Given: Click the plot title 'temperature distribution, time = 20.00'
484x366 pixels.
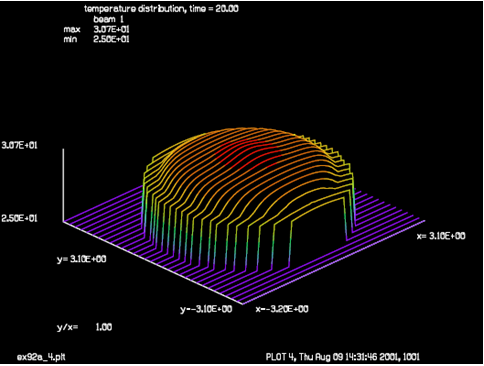Looking at the screenshot, I should 161,9.
